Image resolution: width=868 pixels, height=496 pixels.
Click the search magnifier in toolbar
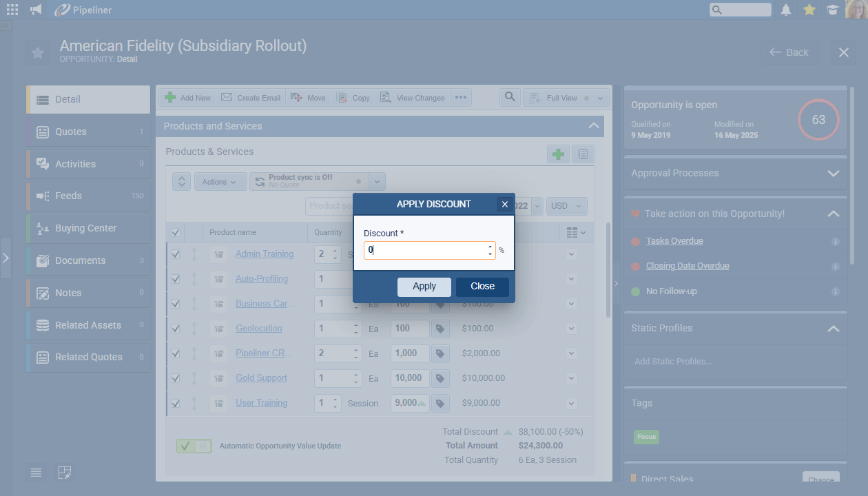509,97
